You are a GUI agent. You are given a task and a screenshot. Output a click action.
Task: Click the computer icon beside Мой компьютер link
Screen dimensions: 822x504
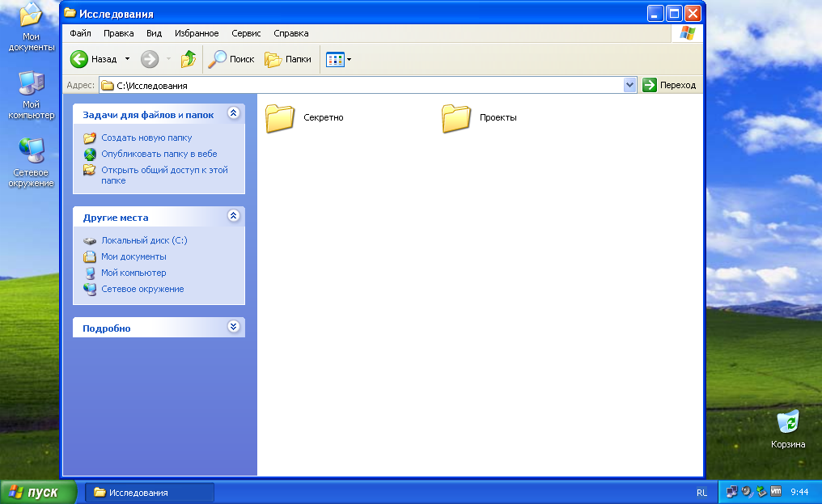pos(90,273)
